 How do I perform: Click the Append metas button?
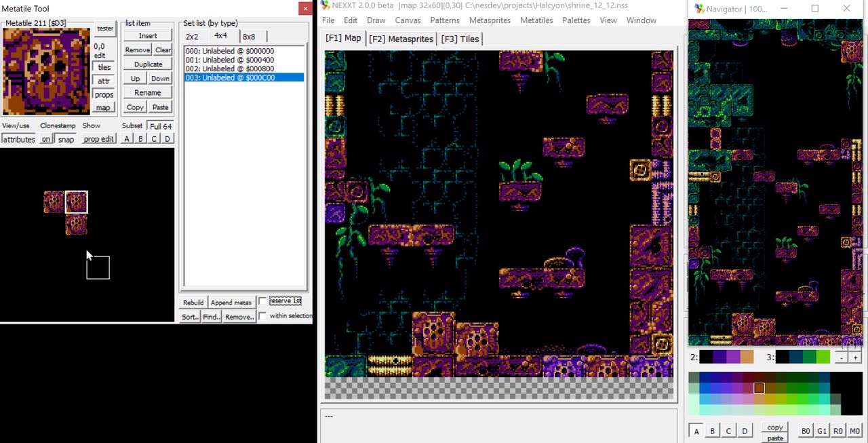click(x=231, y=303)
